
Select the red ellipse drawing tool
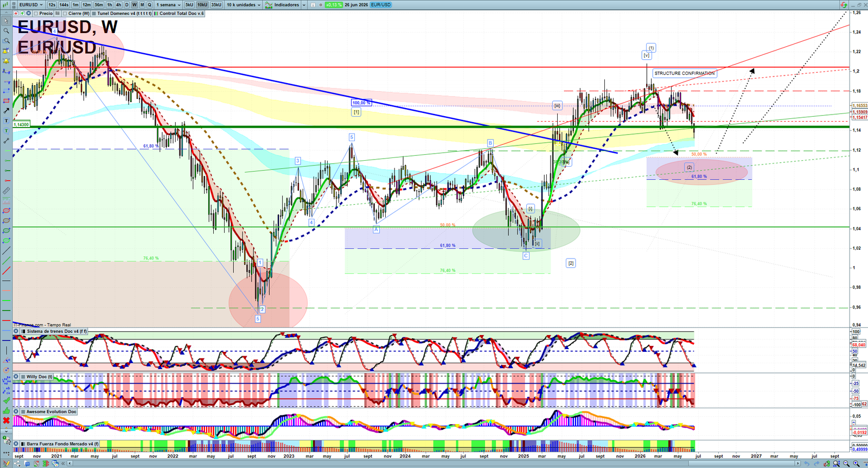point(6,211)
